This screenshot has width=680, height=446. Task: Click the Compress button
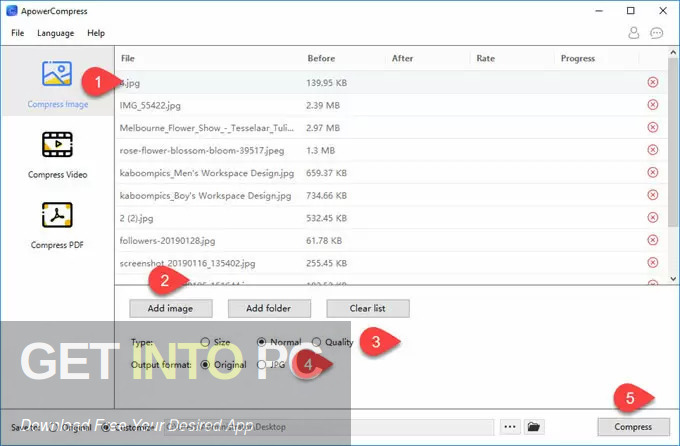point(633,427)
